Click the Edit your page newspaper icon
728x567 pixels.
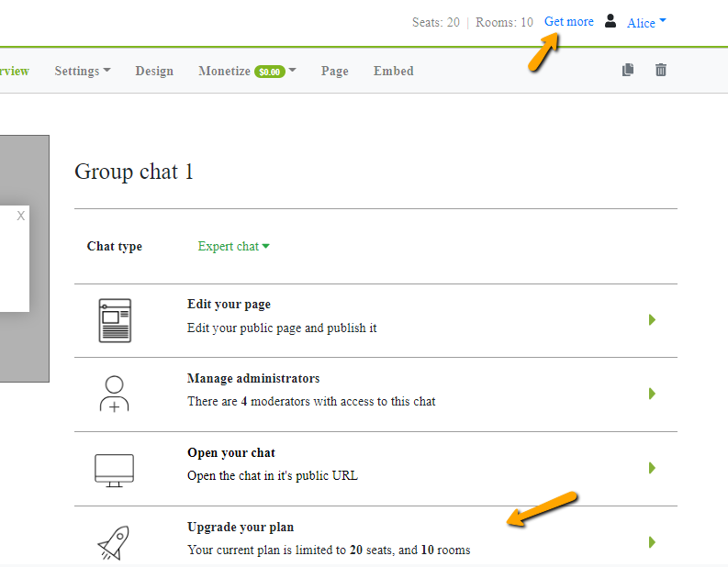point(115,320)
